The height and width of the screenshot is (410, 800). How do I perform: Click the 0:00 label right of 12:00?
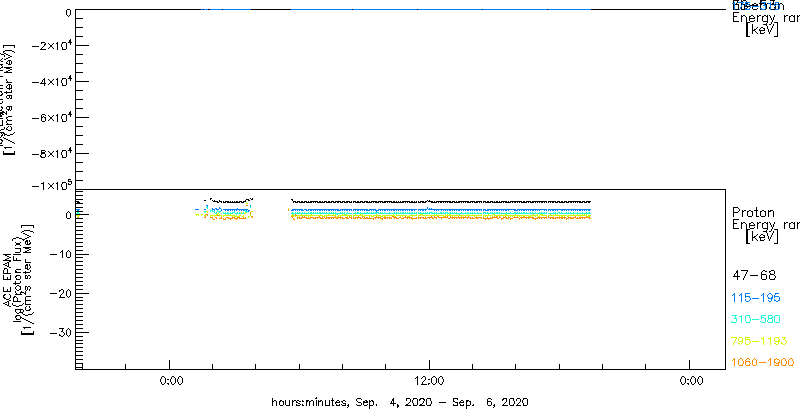(x=690, y=381)
